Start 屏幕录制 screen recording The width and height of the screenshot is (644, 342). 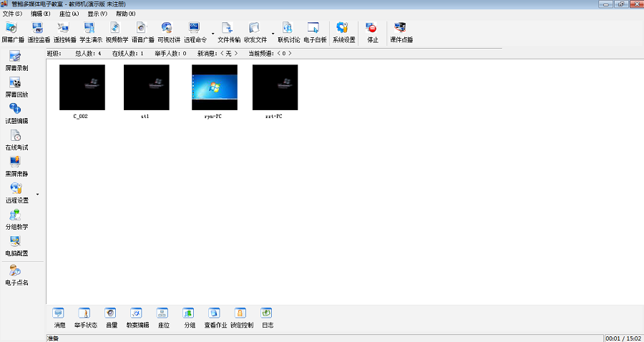click(16, 61)
